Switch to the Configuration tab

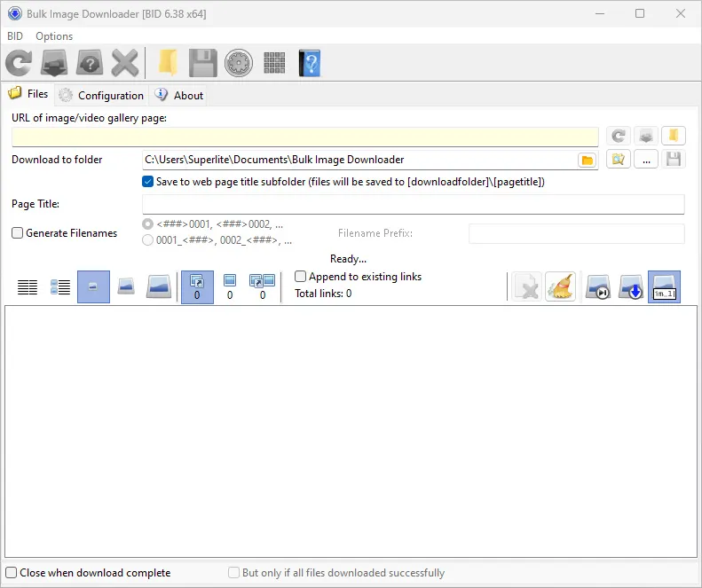pyautogui.click(x=102, y=95)
